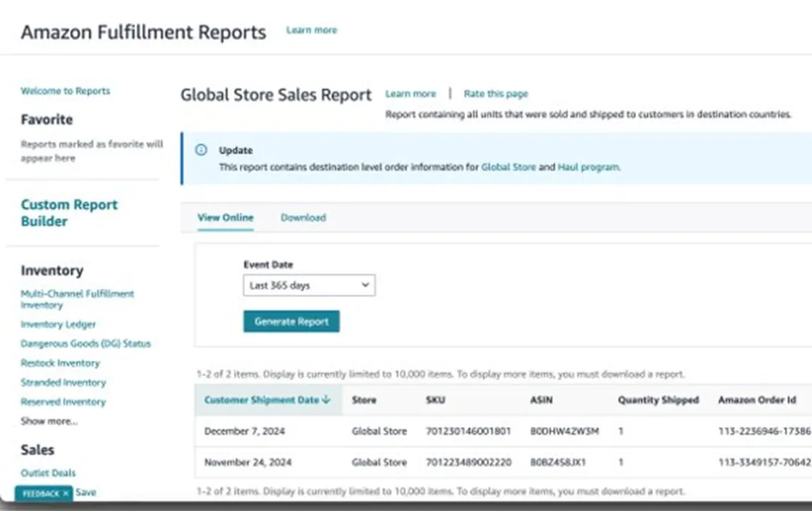Close the Feedback tag with X
Viewport: 812px width, 511px height.
(66, 493)
